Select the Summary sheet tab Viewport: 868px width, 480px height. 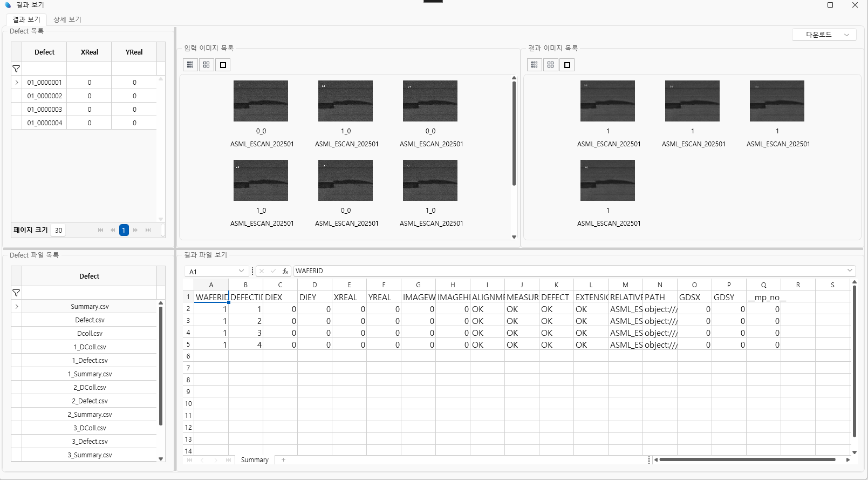(x=255, y=460)
